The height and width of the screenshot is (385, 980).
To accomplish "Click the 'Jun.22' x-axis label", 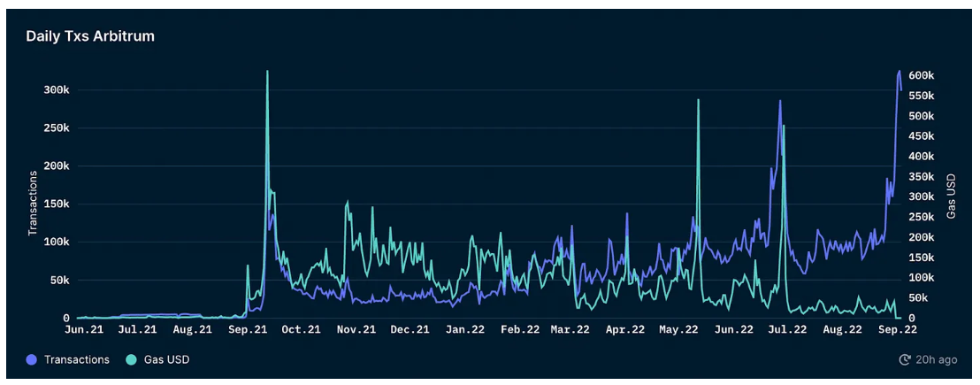I will (734, 329).
